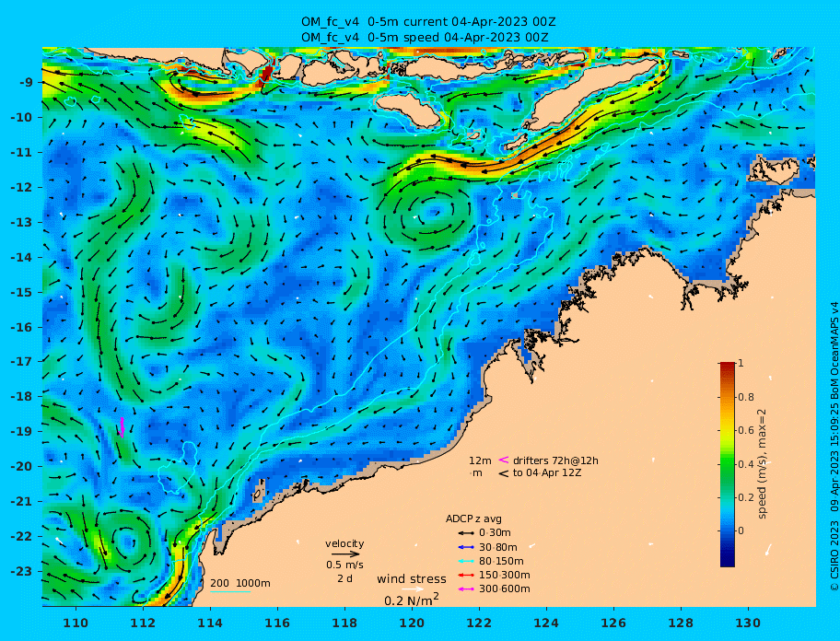This screenshot has width=840, height=641.
Task: Click longitude axis label '112'
Action: click(x=144, y=623)
